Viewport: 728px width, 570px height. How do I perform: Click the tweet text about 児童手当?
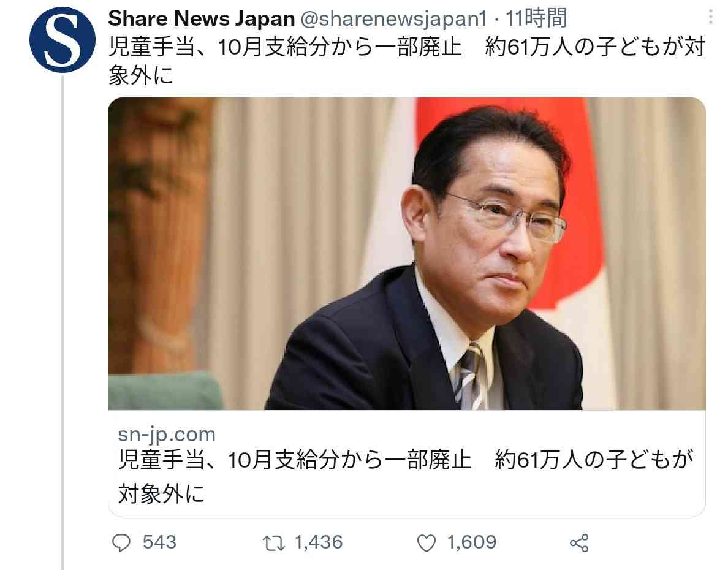[407, 61]
